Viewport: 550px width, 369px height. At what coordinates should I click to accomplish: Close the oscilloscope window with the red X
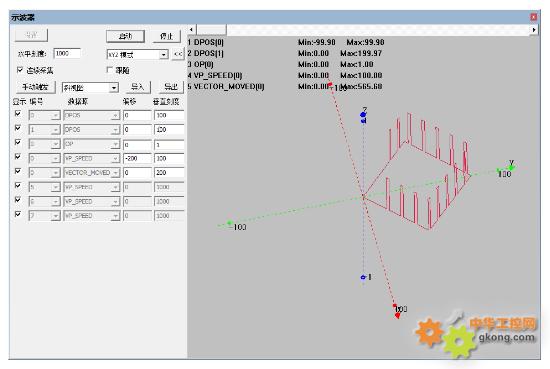point(534,17)
